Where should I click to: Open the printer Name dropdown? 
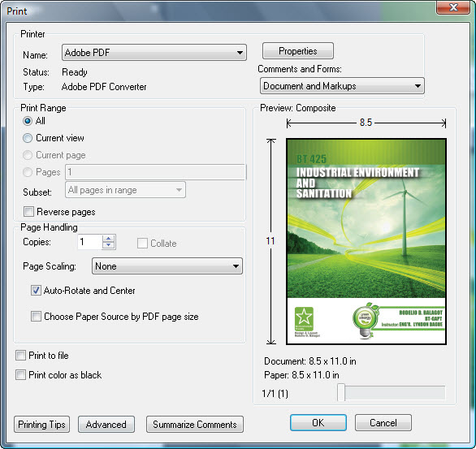coord(154,53)
